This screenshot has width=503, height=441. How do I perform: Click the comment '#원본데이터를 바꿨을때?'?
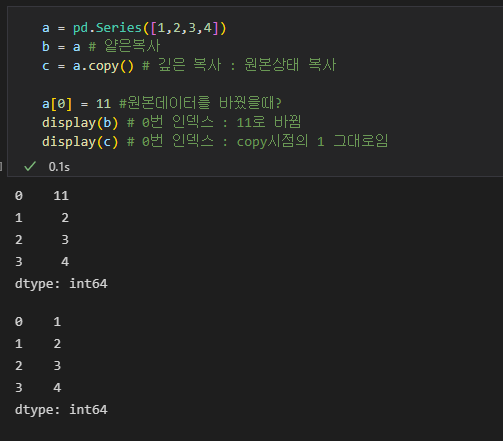pyautogui.click(x=200, y=103)
